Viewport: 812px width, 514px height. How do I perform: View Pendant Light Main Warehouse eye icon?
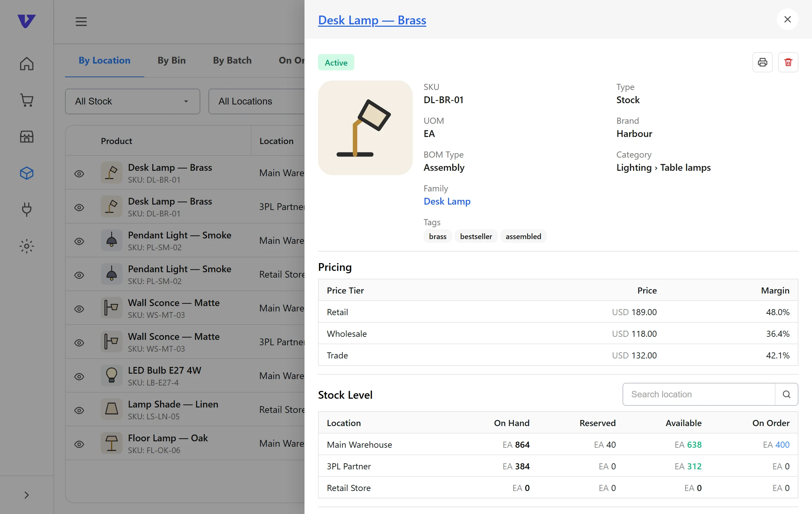(79, 241)
